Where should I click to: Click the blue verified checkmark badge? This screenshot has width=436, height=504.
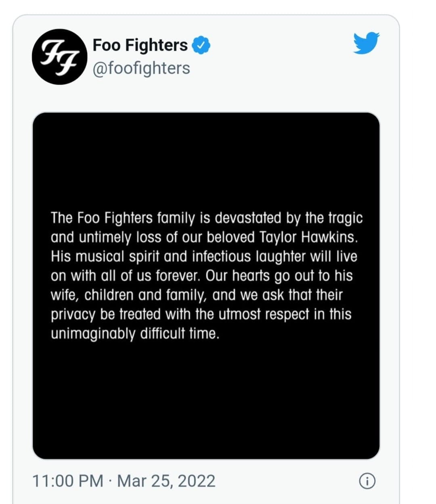201,45
